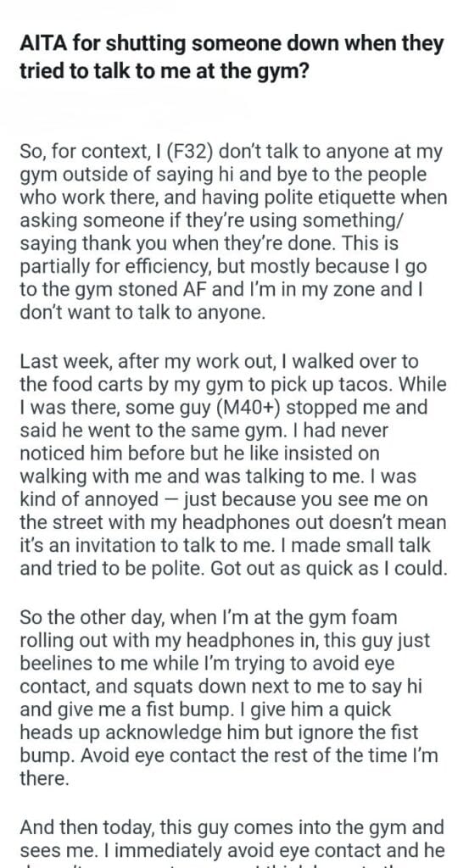Click the line "don't want to talk to anyone."

click(142, 313)
